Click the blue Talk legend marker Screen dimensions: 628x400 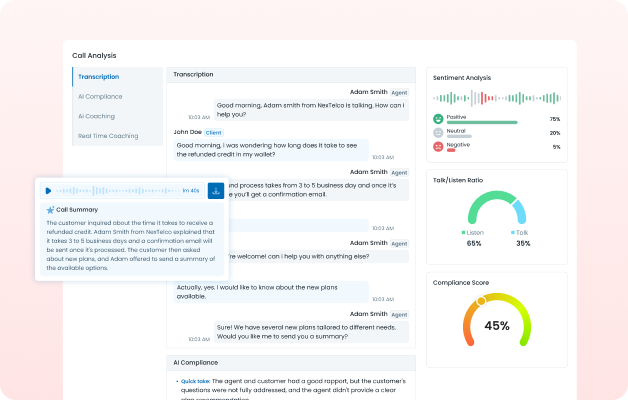[513, 232]
